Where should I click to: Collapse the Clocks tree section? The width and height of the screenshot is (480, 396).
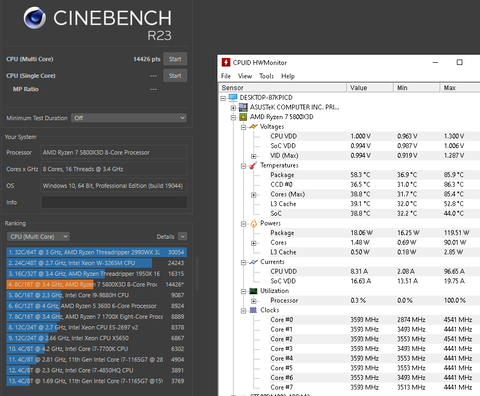pyautogui.click(x=243, y=311)
